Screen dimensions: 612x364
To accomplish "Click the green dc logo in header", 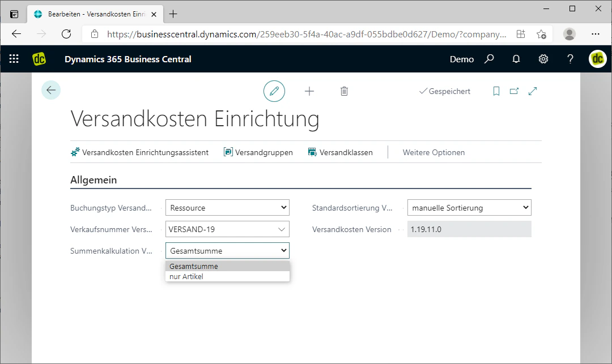I will point(39,59).
